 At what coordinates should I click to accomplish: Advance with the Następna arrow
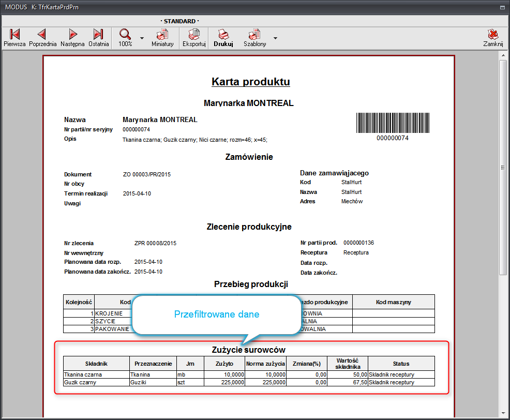tap(72, 38)
